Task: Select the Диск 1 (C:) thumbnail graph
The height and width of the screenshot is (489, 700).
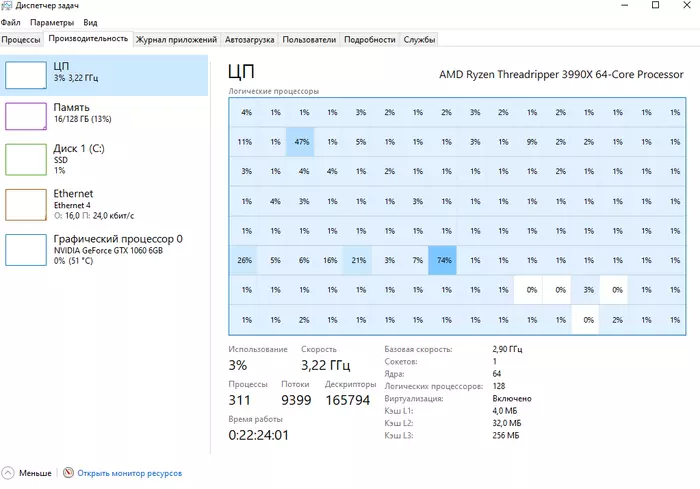Action: [x=26, y=159]
